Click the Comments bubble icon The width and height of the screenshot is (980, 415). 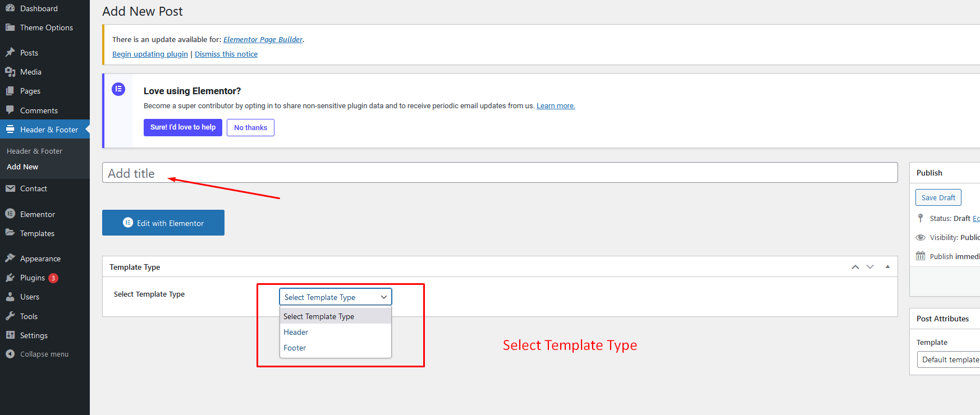pyautogui.click(x=10, y=110)
